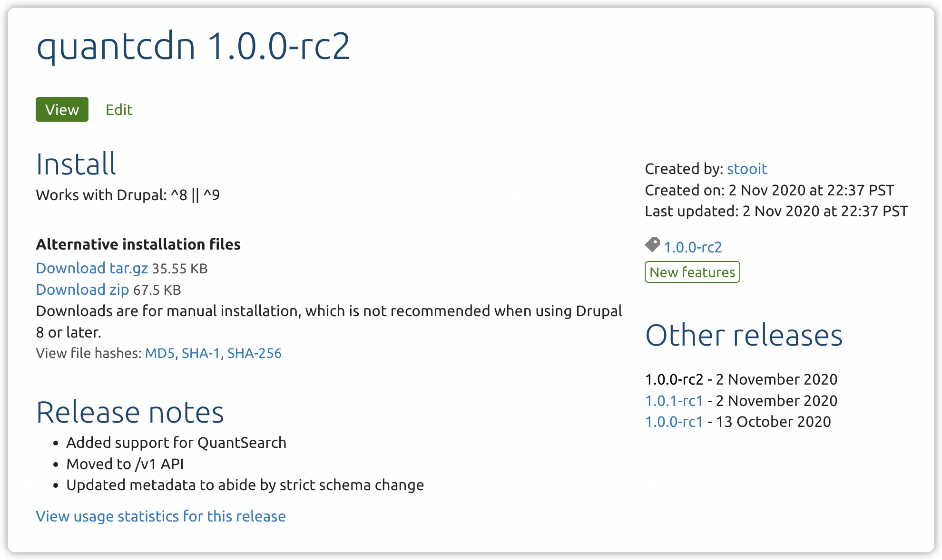Open the stooit user profile
Viewport: 942px width, 560px height.
click(747, 169)
